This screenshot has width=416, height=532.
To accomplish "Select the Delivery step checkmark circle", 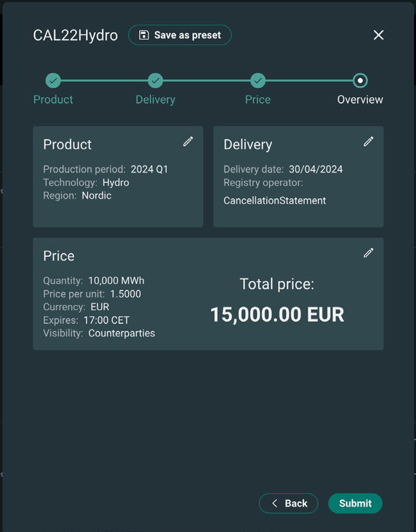I will 155,80.
